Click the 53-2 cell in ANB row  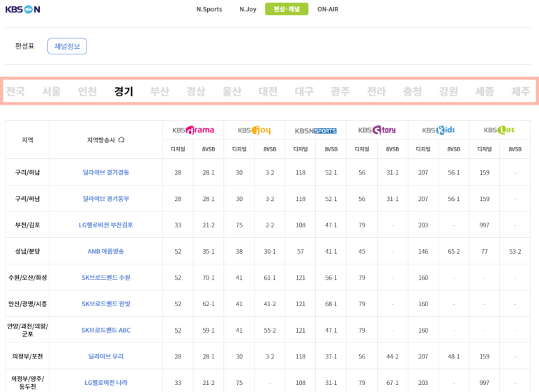click(x=515, y=251)
